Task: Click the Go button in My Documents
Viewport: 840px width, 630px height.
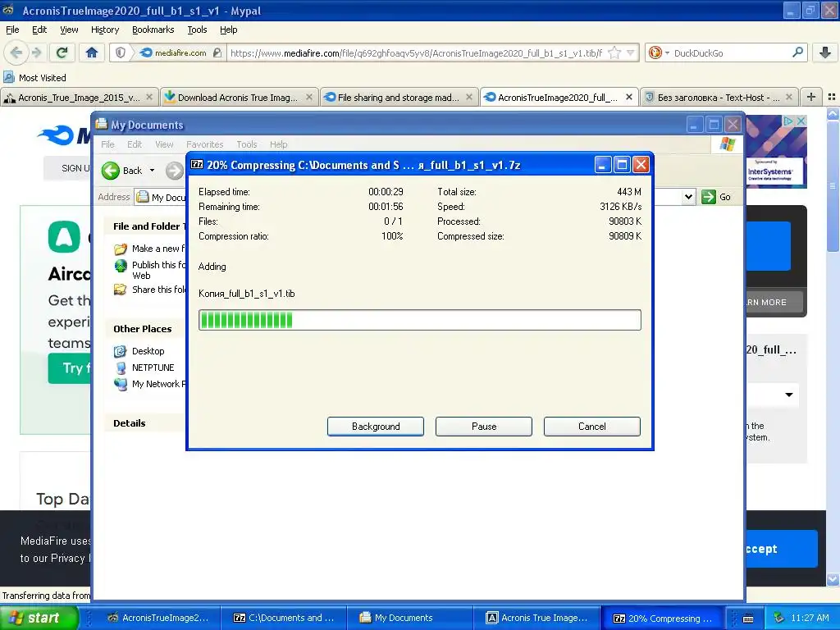Action: (717, 197)
